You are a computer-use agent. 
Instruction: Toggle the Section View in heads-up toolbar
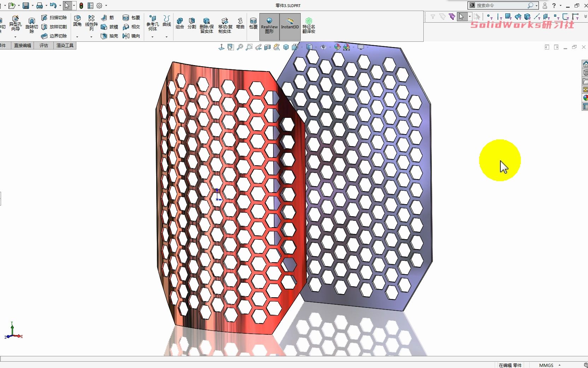[x=267, y=47]
